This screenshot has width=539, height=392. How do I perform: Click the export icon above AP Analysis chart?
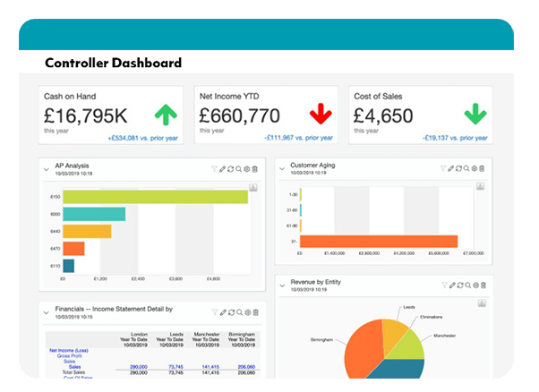pyautogui.click(x=253, y=187)
